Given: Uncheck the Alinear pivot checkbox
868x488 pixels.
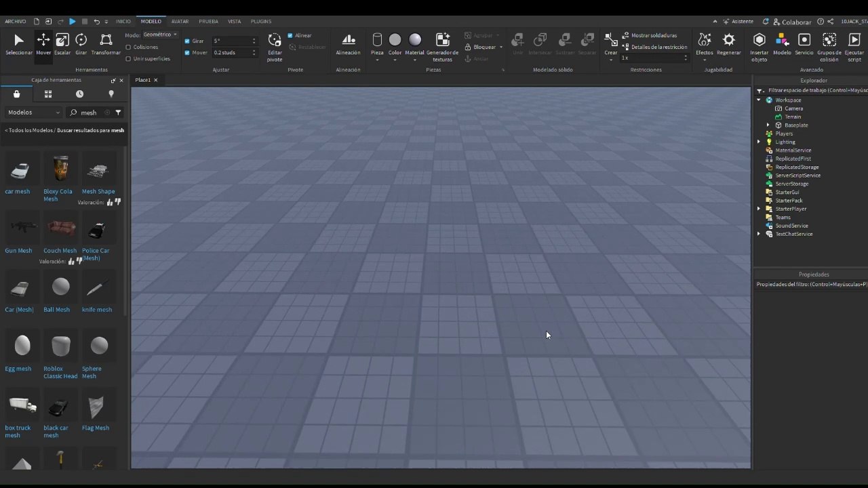Looking at the screenshot, I should (x=290, y=36).
